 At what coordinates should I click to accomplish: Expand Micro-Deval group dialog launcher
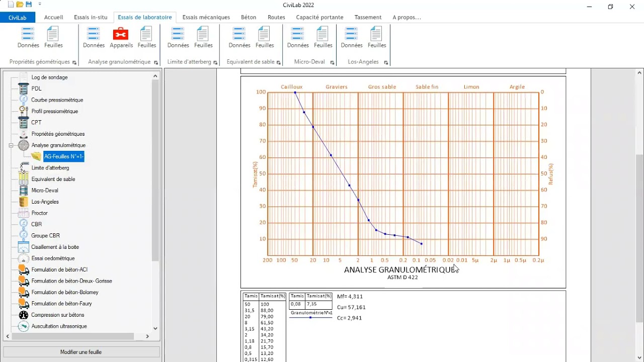[x=332, y=62]
